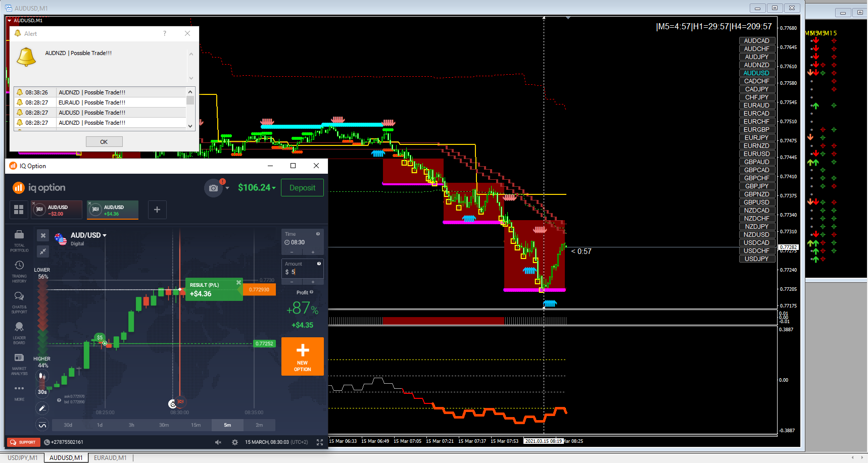The height and width of the screenshot is (463, 868).
Task: Click the Deposit button
Action: [x=302, y=188]
